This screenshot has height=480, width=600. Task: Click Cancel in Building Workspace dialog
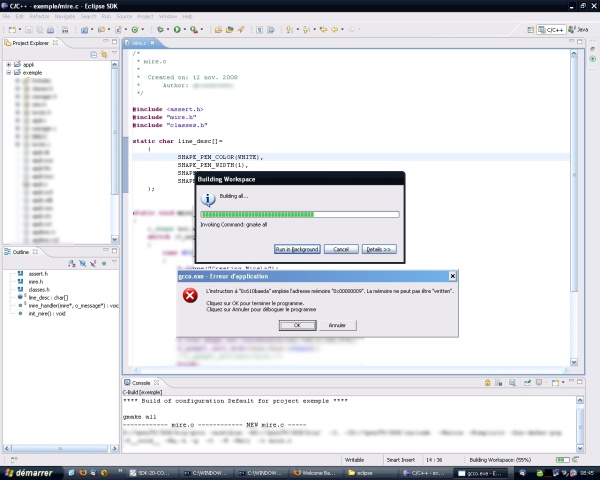tap(341, 249)
